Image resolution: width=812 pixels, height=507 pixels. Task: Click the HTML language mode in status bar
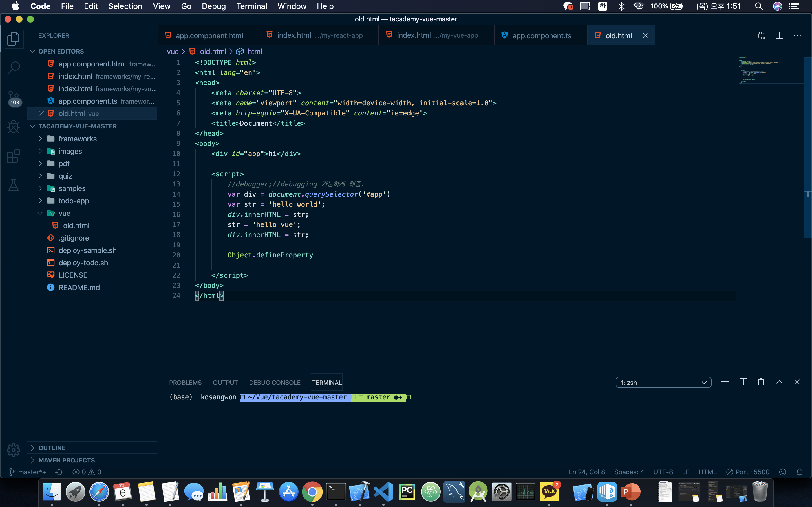click(707, 472)
